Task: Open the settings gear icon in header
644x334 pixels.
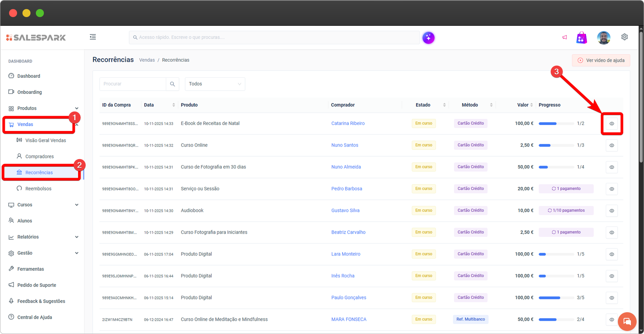Action: point(624,37)
